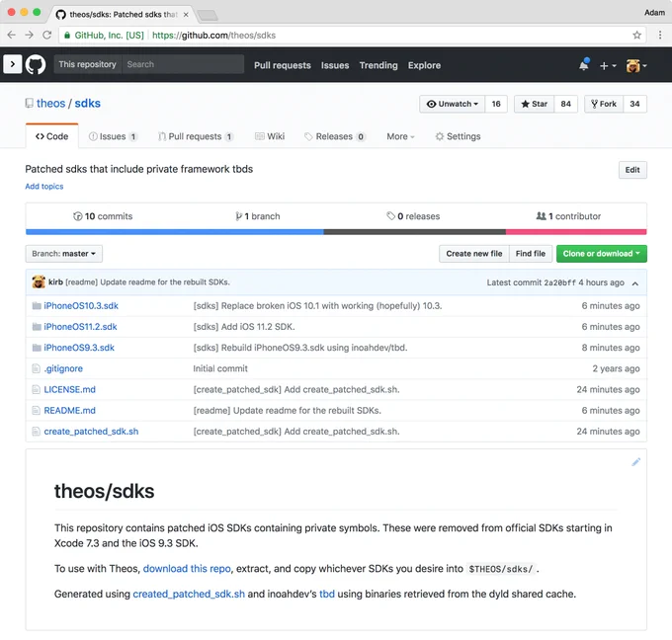Open the theos owner link

click(51, 104)
